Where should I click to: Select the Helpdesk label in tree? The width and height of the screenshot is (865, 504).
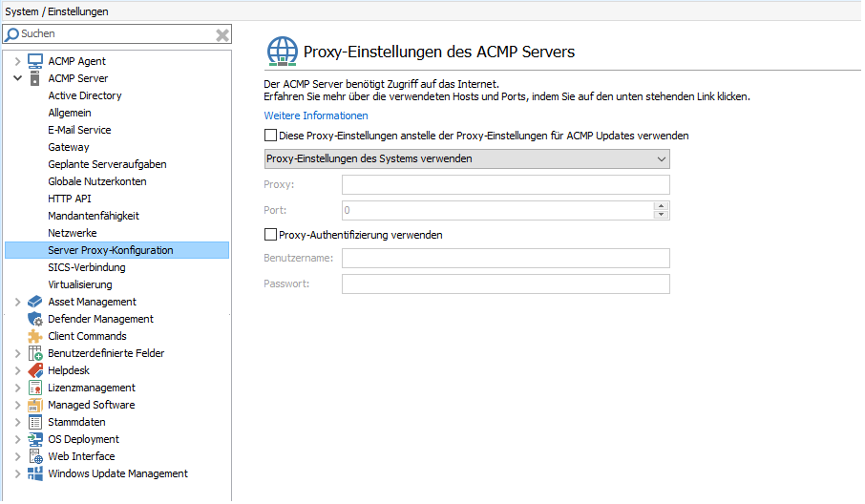(x=69, y=370)
